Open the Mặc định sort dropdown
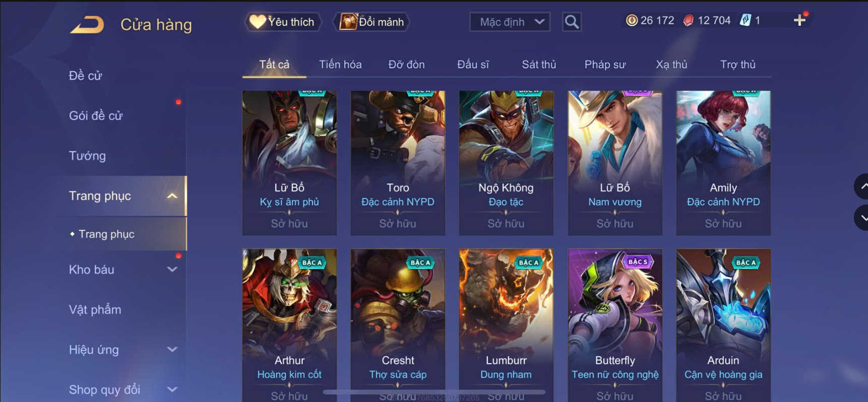Viewport: 868px width, 402px height. point(510,22)
